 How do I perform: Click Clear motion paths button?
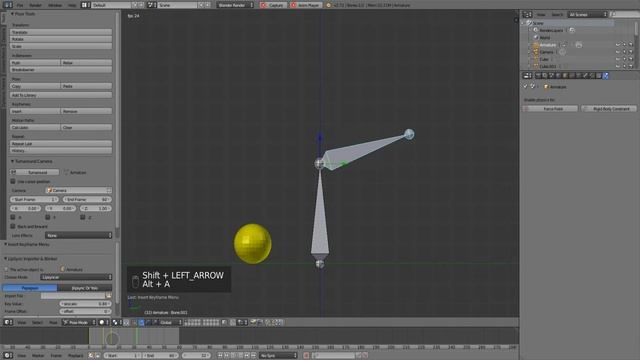coord(87,127)
